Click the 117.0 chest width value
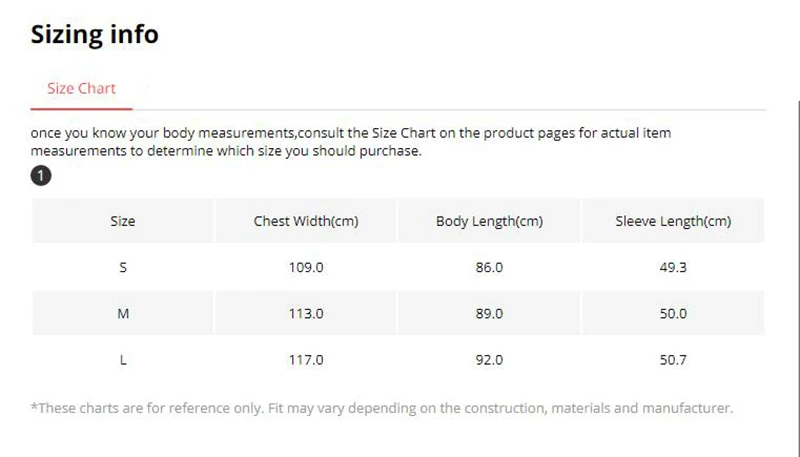Viewport: 800px width, 457px height. (x=306, y=360)
